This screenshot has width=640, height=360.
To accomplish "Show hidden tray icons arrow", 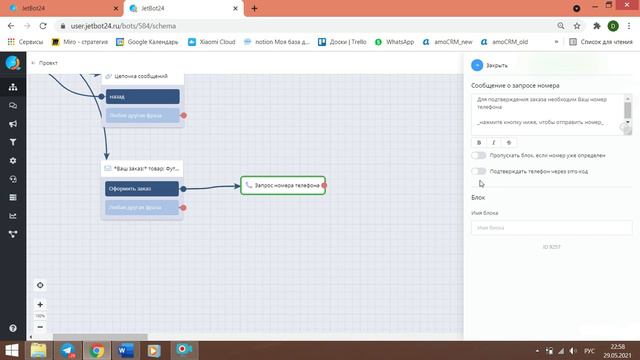I will (x=537, y=351).
